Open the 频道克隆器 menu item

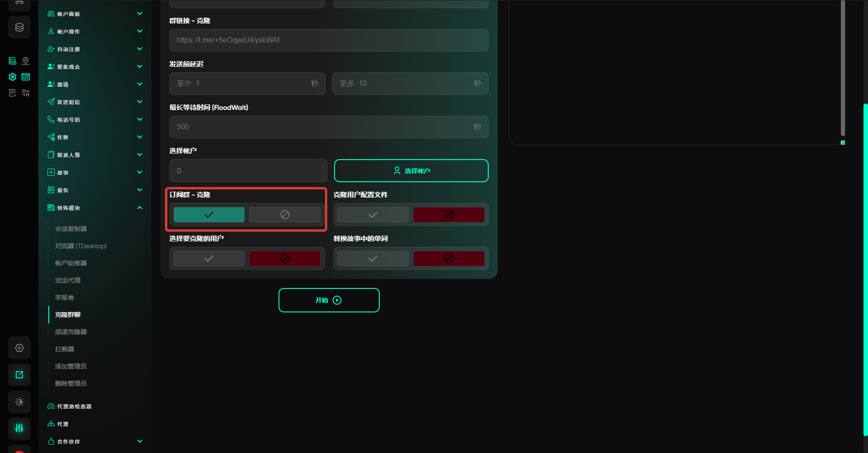(x=71, y=332)
